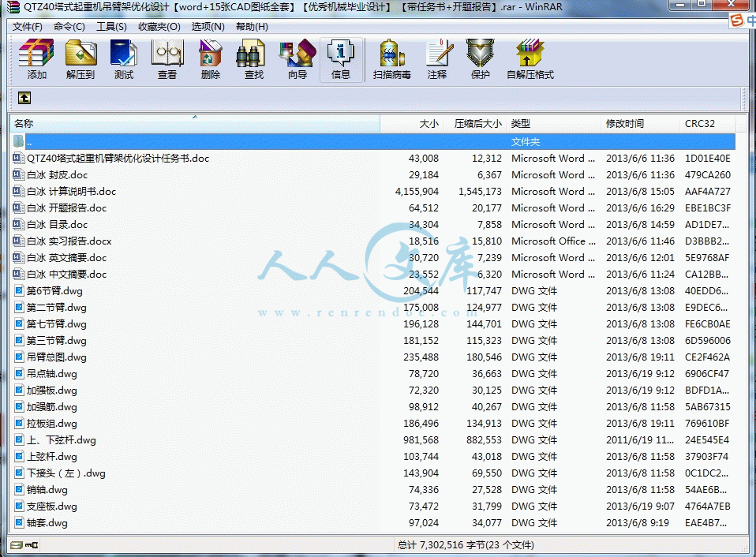This screenshot has width=756, height=557.
Task: Click the Microsoft Office type cell
Action: coord(553,241)
